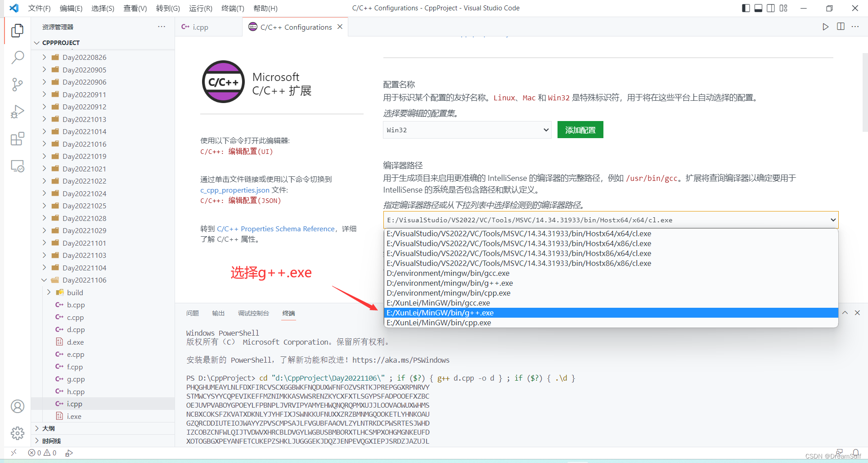Select D:/environment/mingw/bin/g++.exe option
This screenshot has width=868, height=463.
[x=611, y=283]
